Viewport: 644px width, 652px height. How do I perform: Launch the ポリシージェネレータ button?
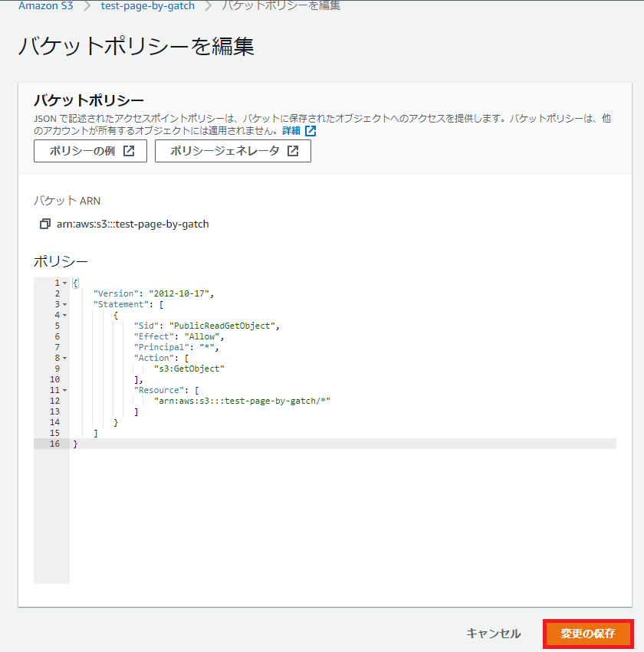point(233,151)
